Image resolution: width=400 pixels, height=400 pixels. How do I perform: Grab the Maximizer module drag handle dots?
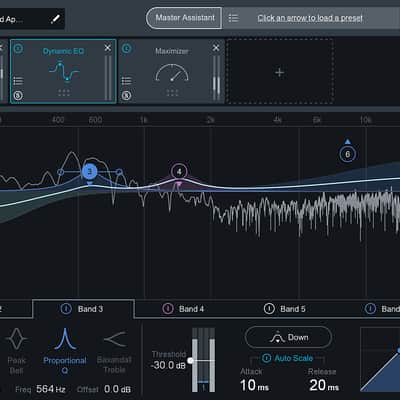point(172,93)
